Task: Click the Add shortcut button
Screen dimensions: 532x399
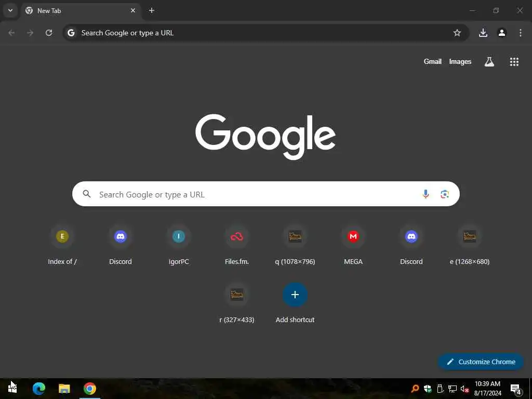Action: pos(295,304)
